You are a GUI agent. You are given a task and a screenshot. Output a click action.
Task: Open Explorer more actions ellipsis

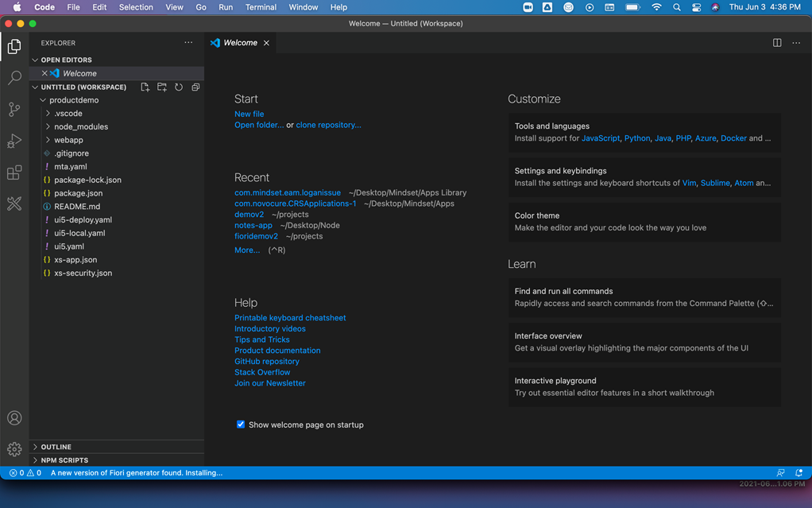point(188,42)
